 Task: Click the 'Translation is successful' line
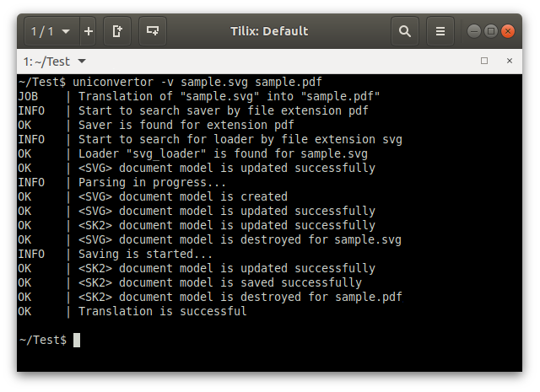tap(163, 311)
